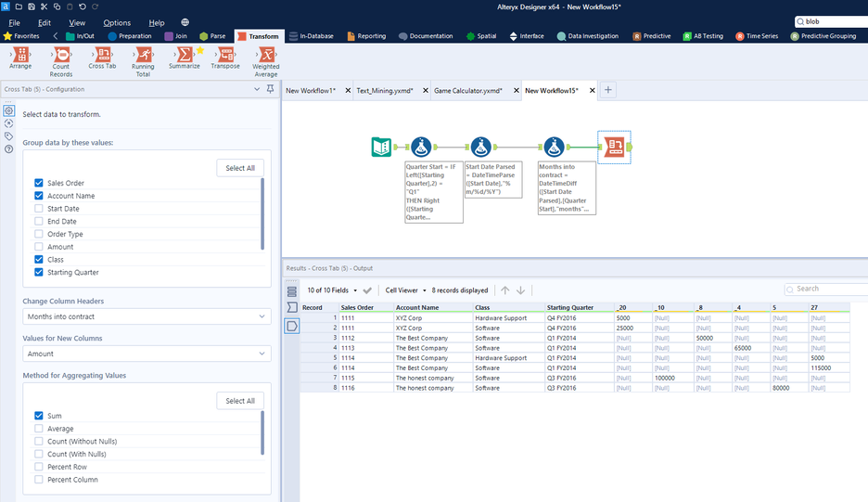This screenshot has height=502, width=868.
Task: Choose the Running Total tool
Action: pos(143,57)
